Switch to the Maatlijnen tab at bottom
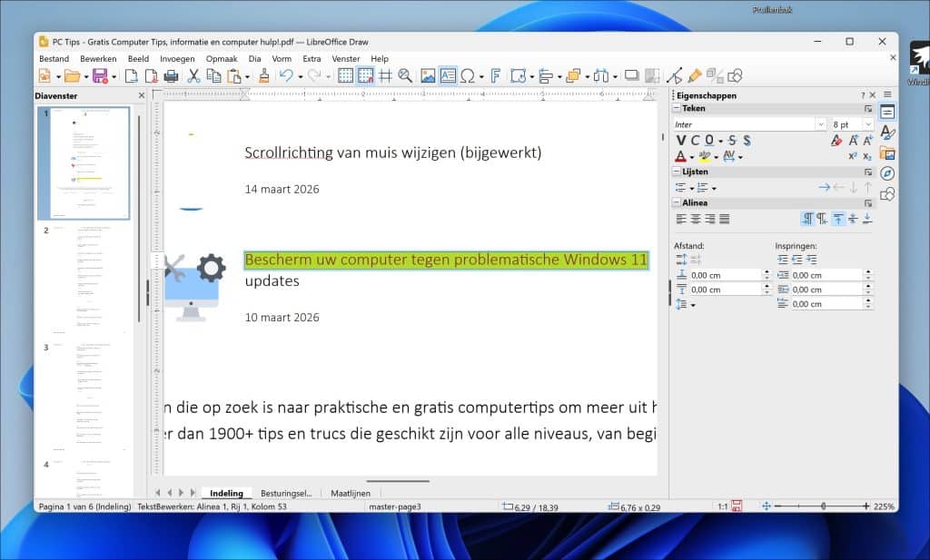Screen dimensions: 930x560 (351, 493)
